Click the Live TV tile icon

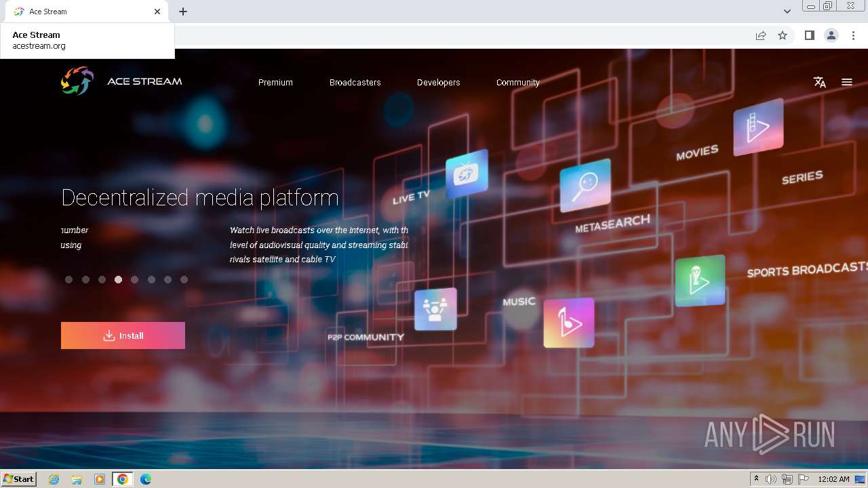[467, 174]
